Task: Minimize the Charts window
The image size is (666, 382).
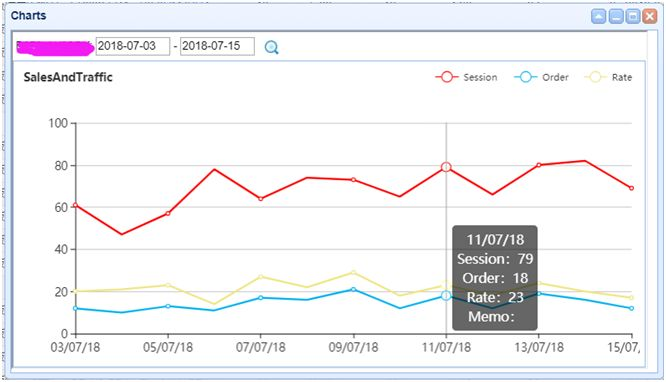Action: [x=616, y=17]
